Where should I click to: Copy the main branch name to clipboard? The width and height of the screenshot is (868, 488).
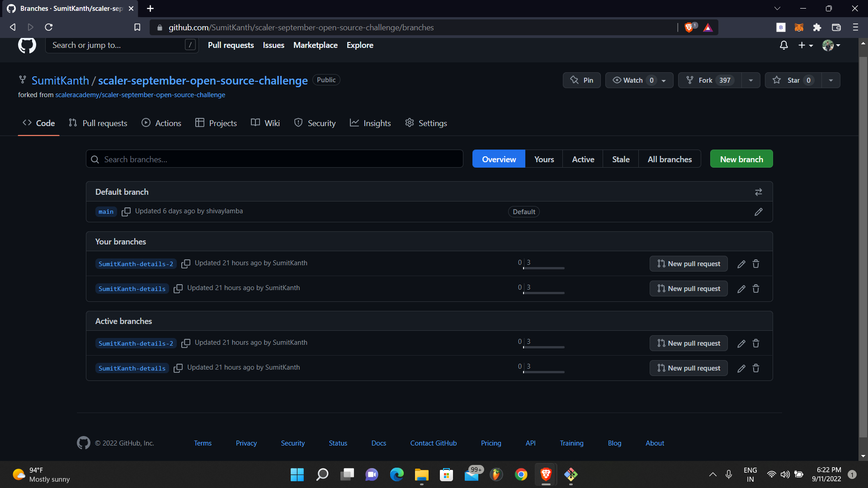pyautogui.click(x=126, y=211)
